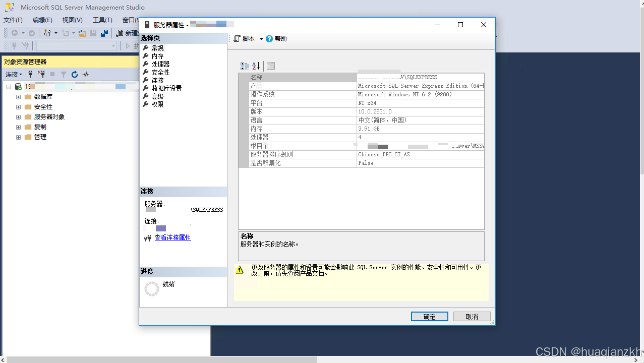This screenshot has height=363, width=644.
Task: Click the connect plug icon in Object Explorer
Action: point(30,75)
